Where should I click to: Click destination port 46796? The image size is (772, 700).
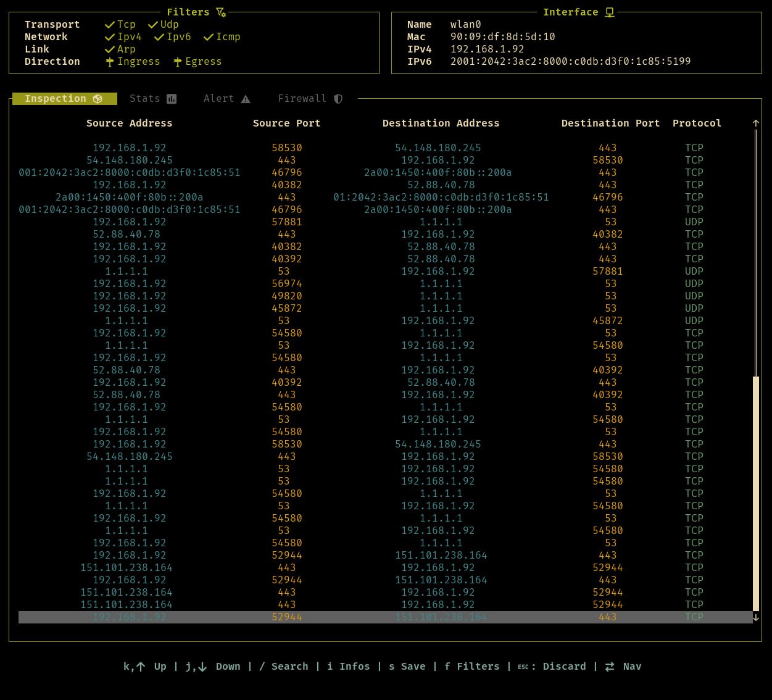pos(608,198)
